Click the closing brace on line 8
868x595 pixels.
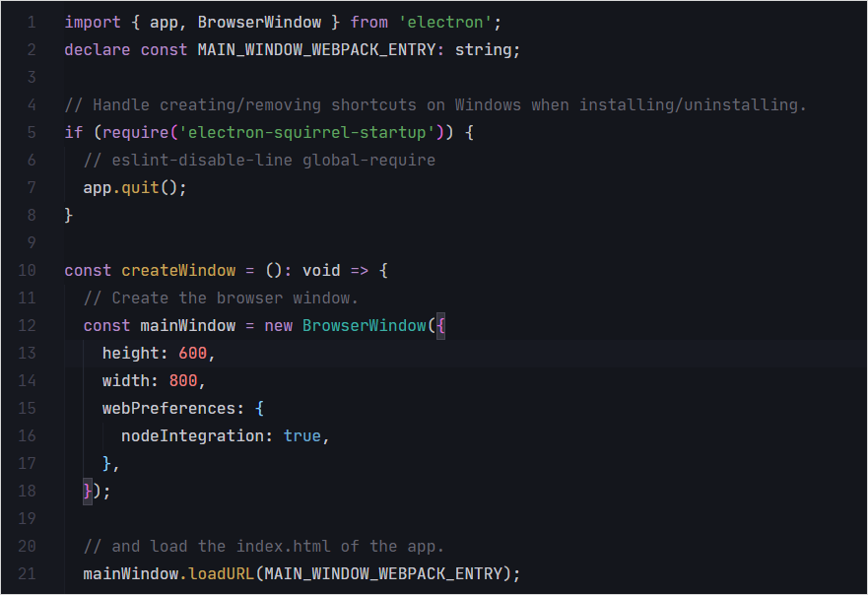(x=68, y=215)
